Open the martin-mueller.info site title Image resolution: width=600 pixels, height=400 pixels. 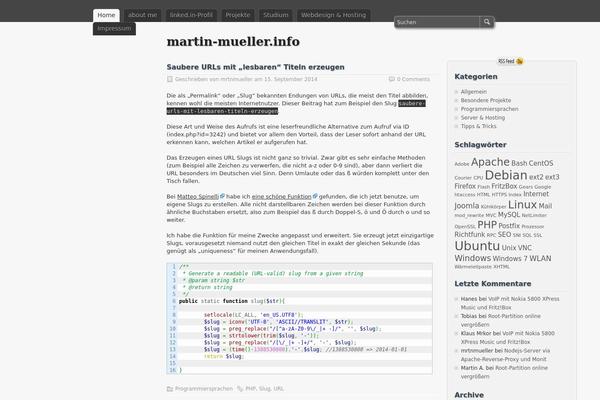pyautogui.click(x=233, y=41)
